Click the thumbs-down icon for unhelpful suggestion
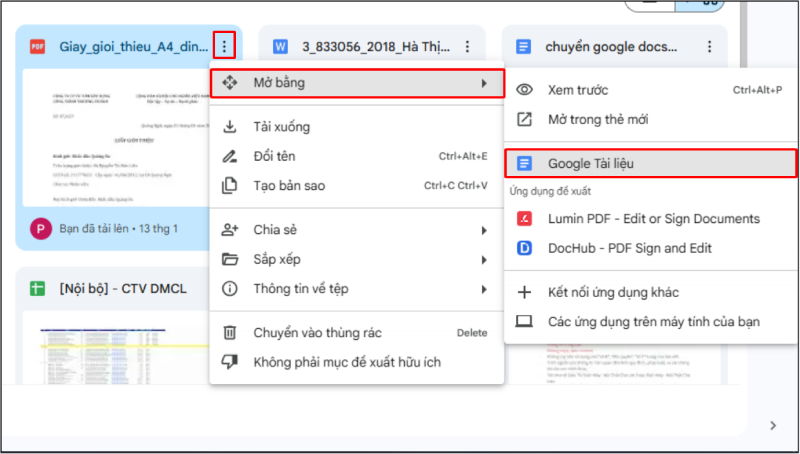Screen dimensions: 800x454 click(230, 362)
